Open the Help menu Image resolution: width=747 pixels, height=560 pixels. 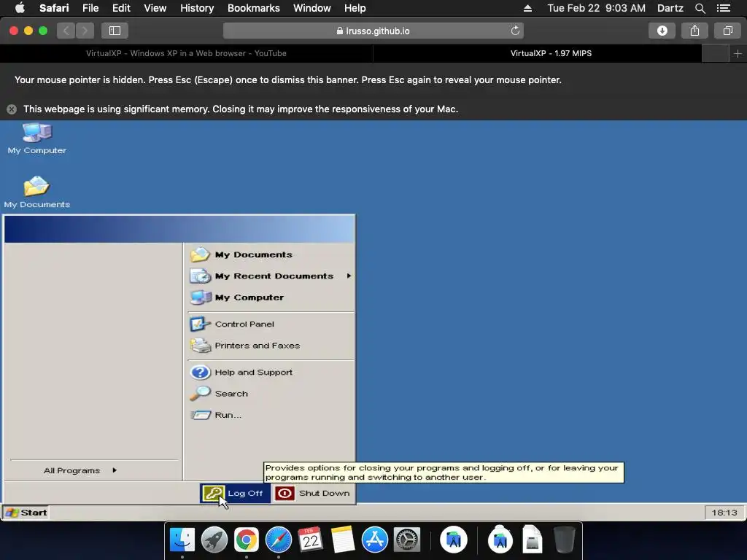coord(355,8)
